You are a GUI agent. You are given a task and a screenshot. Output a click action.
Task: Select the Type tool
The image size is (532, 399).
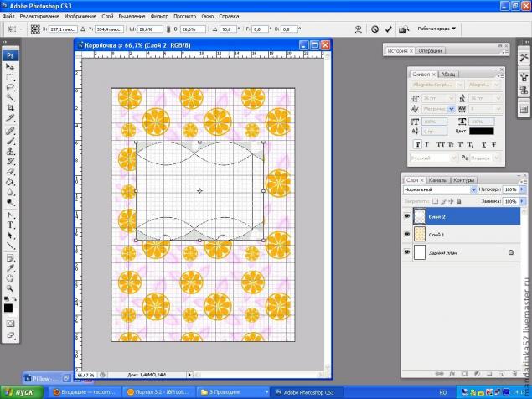pos(10,225)
